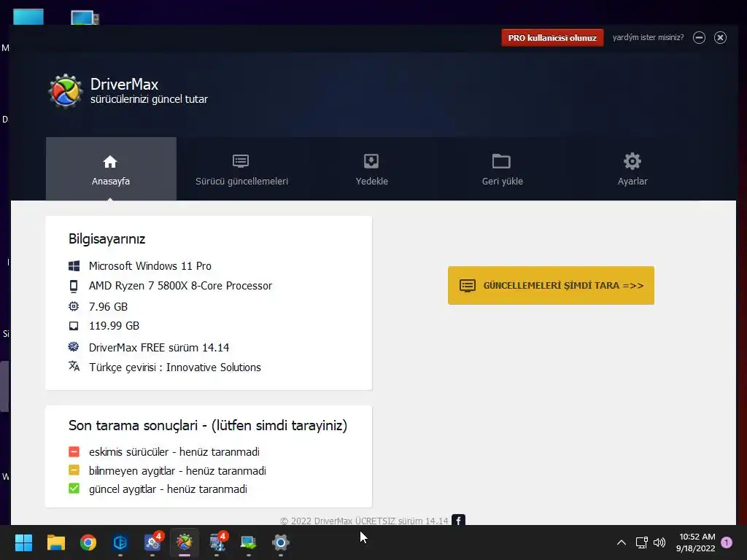This screenshot has height=560, width=747.
Task: Click the DriverMax logo icon
Action: [x=65, y=91]
